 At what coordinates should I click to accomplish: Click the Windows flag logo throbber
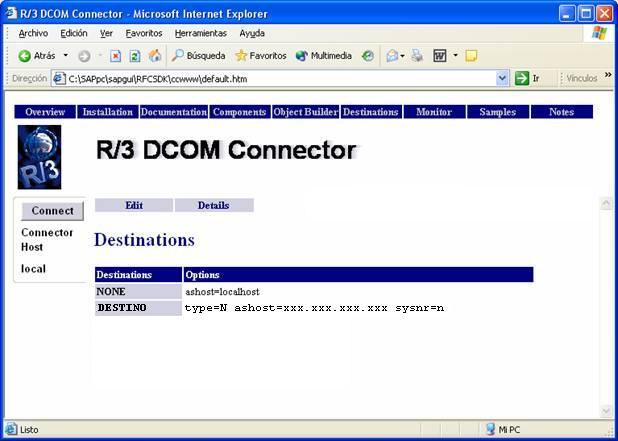[x=599, y=33]
